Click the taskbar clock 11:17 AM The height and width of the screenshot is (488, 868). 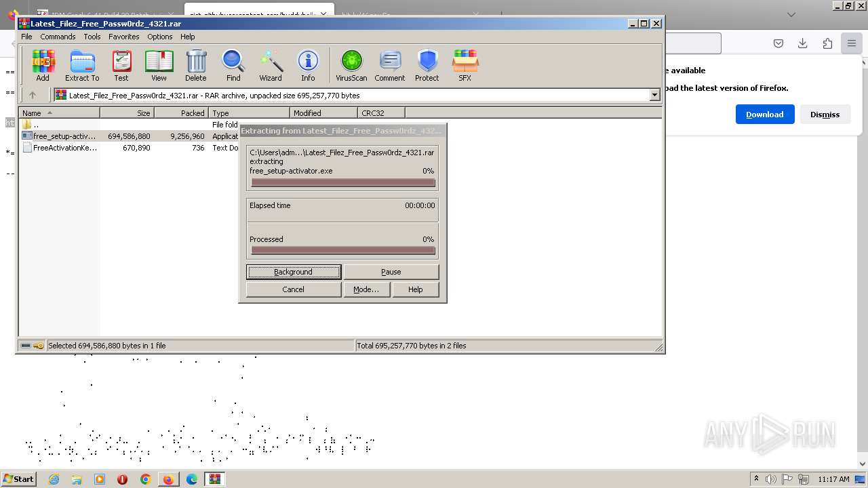click(x=834, y=479)
